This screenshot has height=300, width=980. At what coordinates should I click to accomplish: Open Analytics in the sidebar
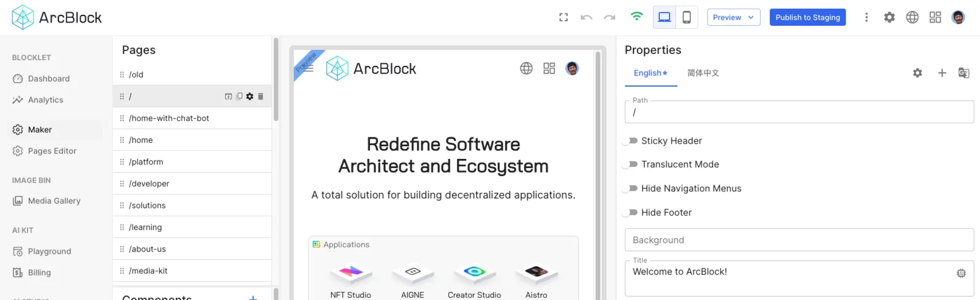[x=46, y=100]
